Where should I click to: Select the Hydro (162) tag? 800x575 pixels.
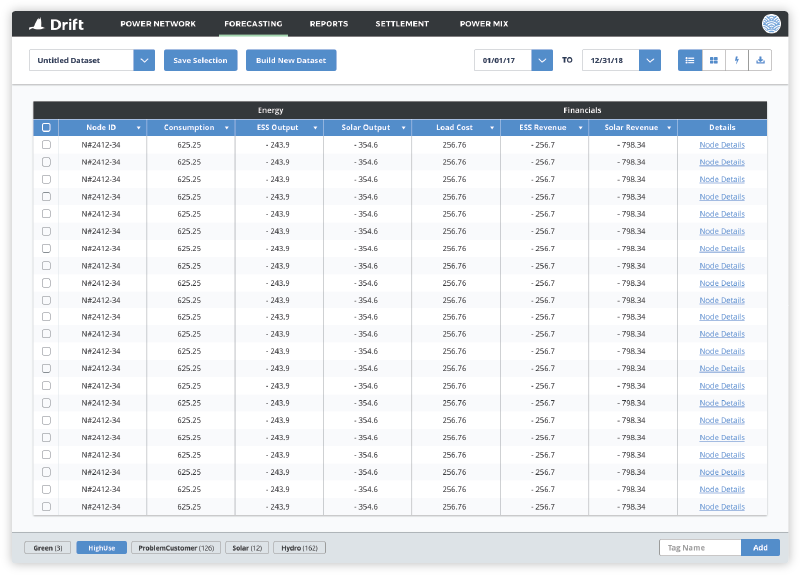click(x=299, y=548)
